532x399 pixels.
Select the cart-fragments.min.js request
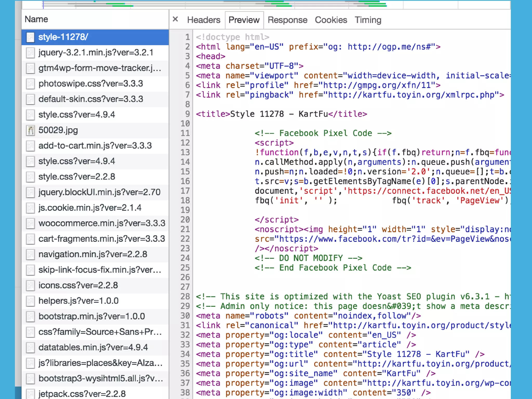(102, 239)
